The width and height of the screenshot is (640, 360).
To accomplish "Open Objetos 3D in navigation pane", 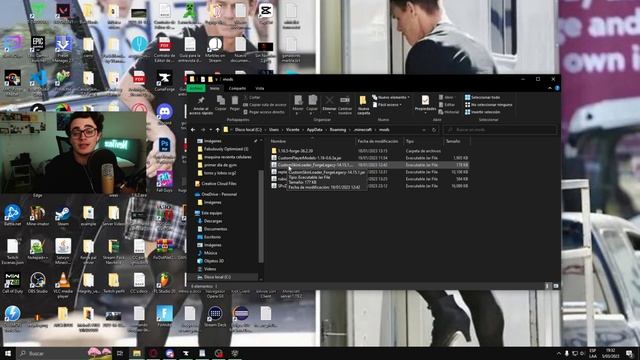I will [211, 261].
